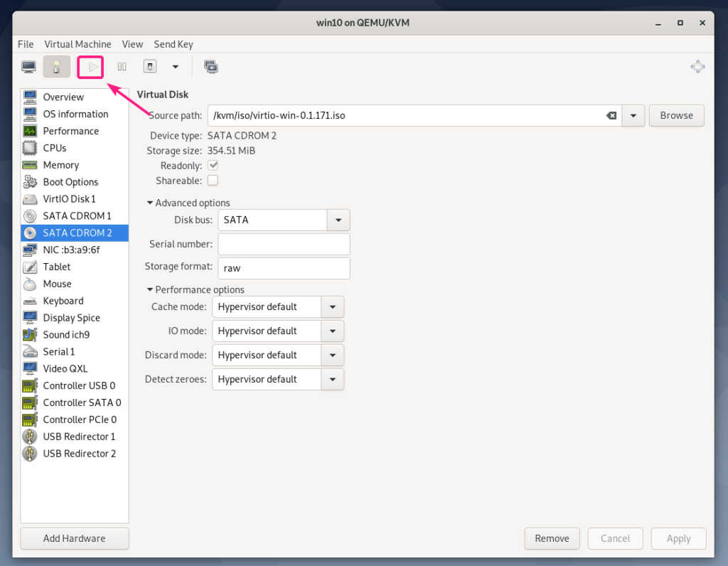This screenshot has height=566, width=728.
Task: Select Memory hardware entry
Action: coord(74,165)
